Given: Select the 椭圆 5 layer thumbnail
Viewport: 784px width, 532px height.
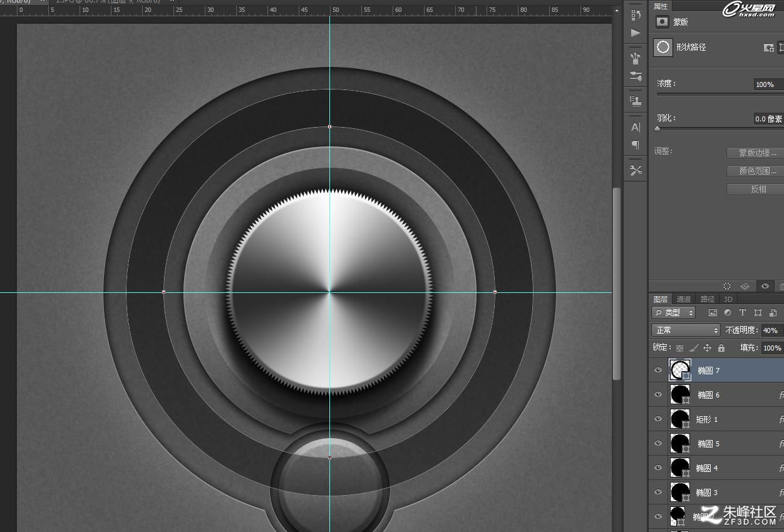Looking at the screenshot, I should [x=680, y=444].
